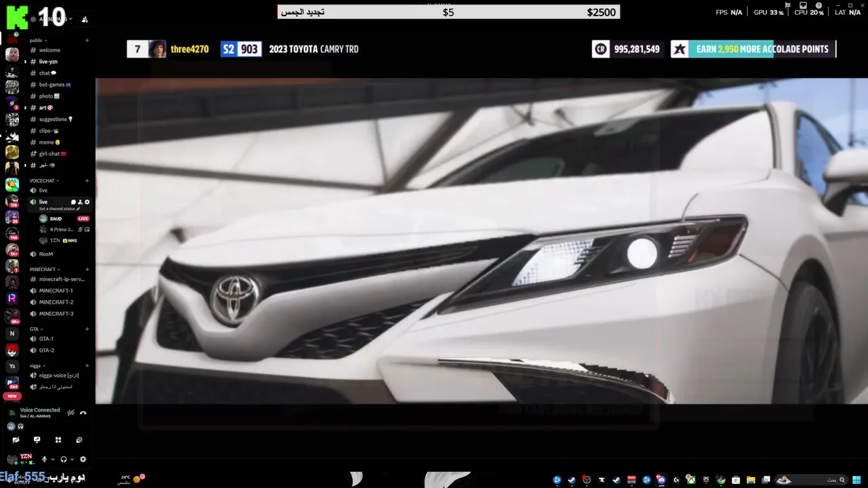Screen dimensions: 868x488
Task: Toggle headphone deafen
Action: tap(64, 460)
